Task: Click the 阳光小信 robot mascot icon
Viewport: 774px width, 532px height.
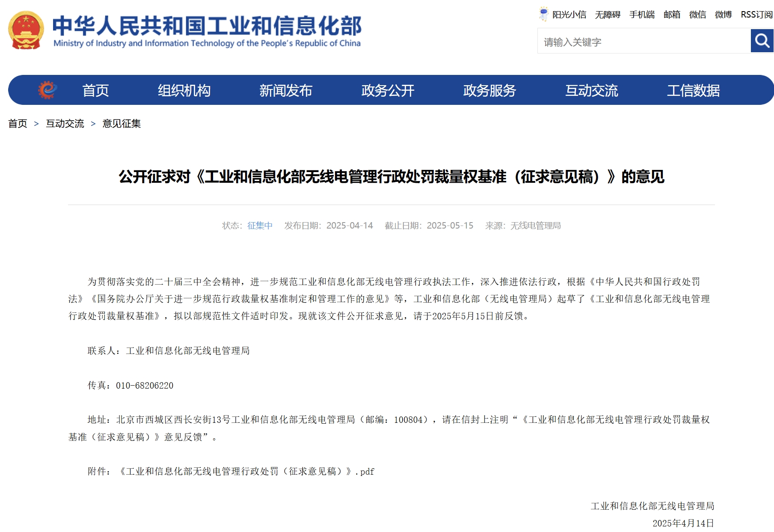Action: point(543,14)
